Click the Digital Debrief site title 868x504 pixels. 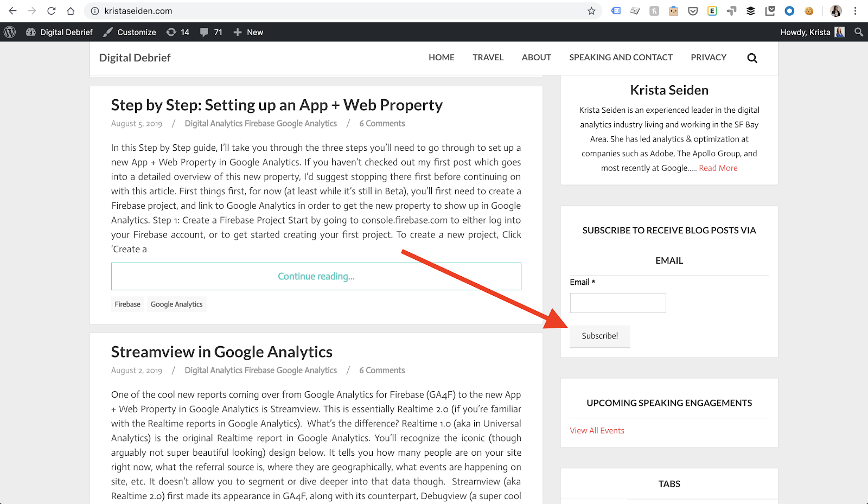pos(135,58)
